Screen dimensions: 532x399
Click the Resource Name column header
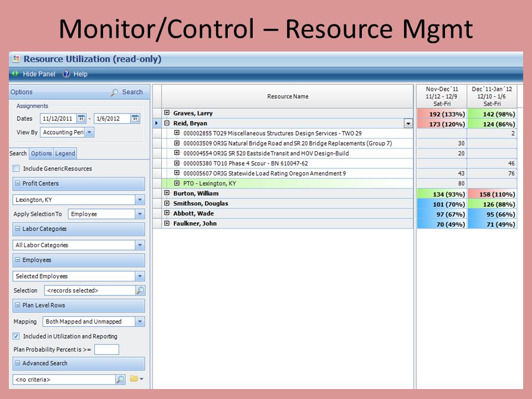(288, 96)
